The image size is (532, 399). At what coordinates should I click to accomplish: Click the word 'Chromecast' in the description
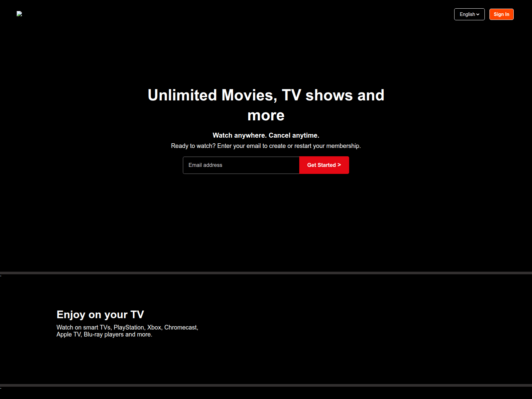pyautogui.click(x=181, y=328)
